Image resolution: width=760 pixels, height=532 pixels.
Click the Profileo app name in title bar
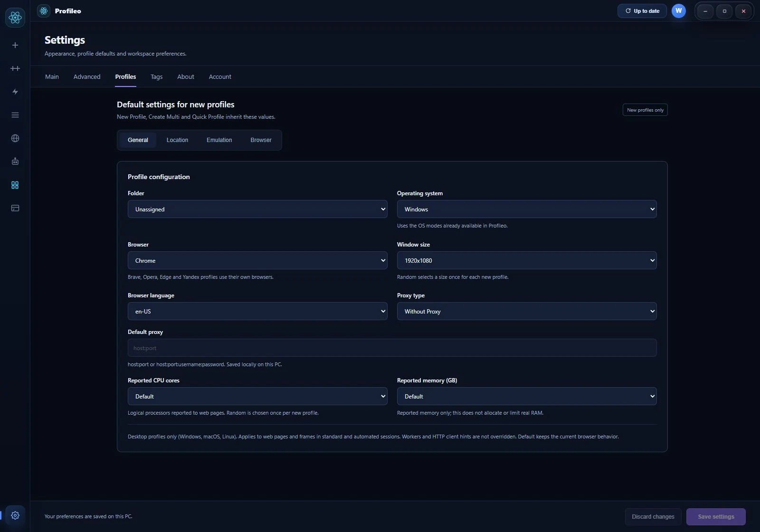pyautogui.click(x=68, y=11)
